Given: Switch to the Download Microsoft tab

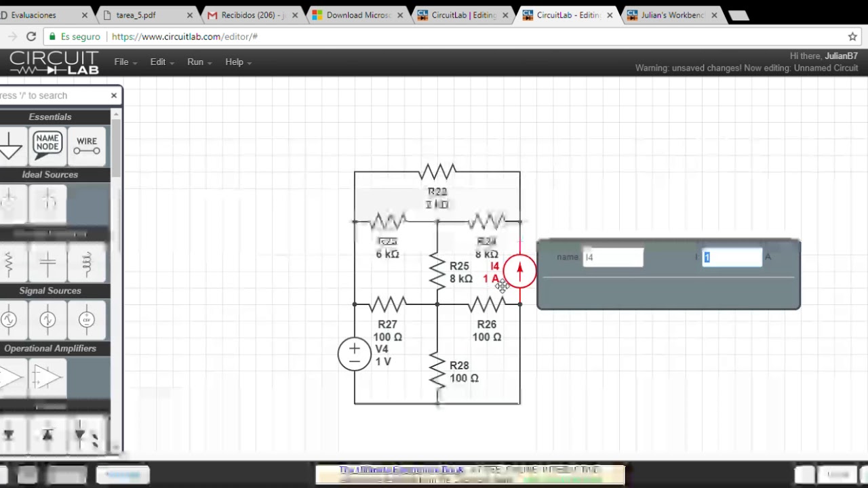Looking at the screenshot, I should point(357,15).
